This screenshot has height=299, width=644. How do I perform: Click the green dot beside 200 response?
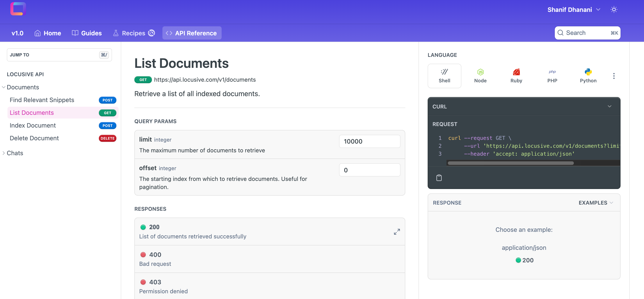143,227
